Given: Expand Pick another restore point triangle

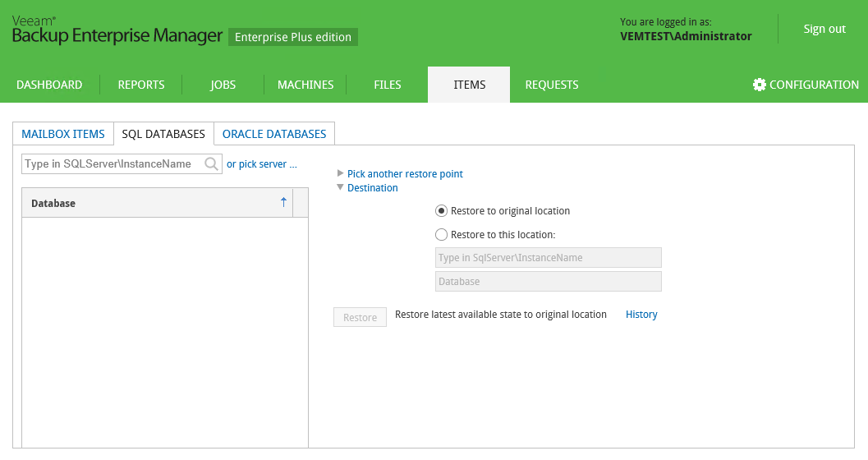Looking at the screenshot, I should [x=341, y=173].
